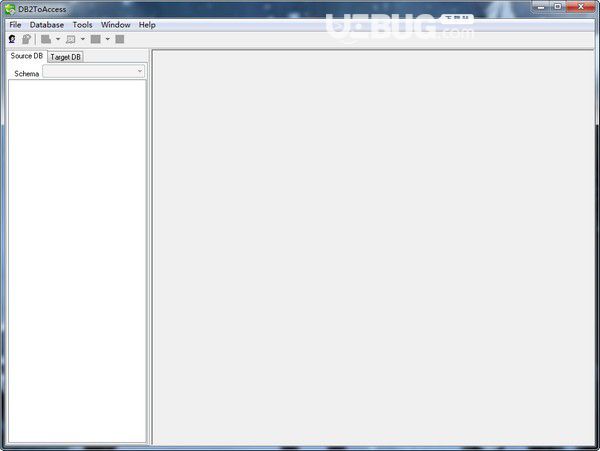Viewport: 600px width, 451px height.
Task: Open the dropdown arrow beside query window icon
Action: (83, 39)
